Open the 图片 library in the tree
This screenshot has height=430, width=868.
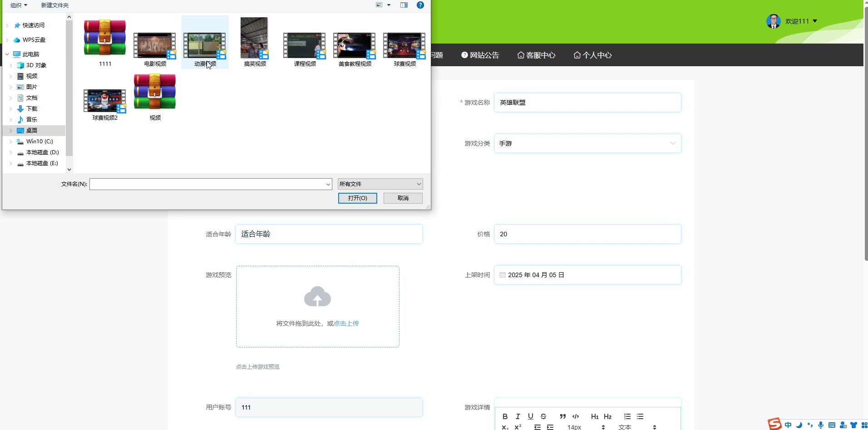coord(32,87)
